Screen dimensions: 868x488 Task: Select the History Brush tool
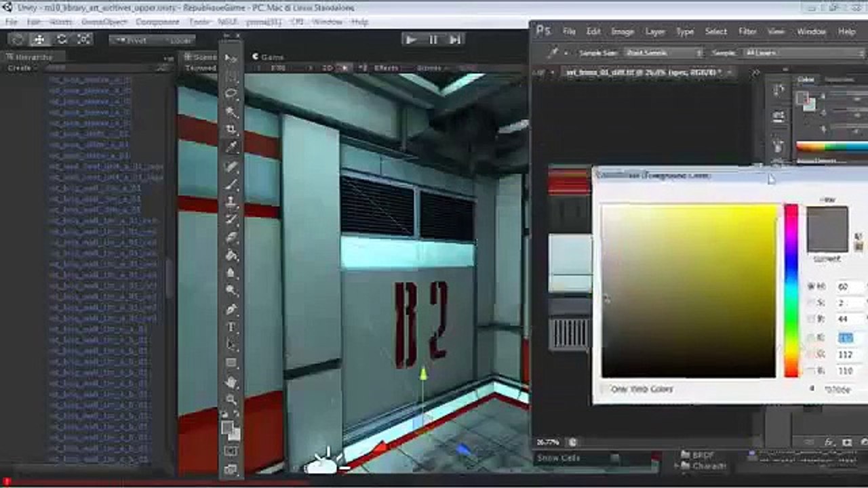pos(231,219)
